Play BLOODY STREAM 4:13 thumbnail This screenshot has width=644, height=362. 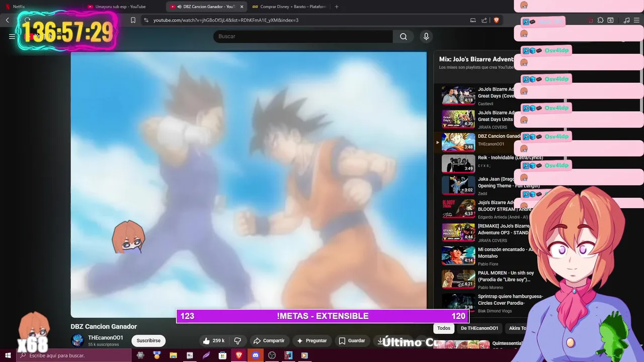coord(458,209)
